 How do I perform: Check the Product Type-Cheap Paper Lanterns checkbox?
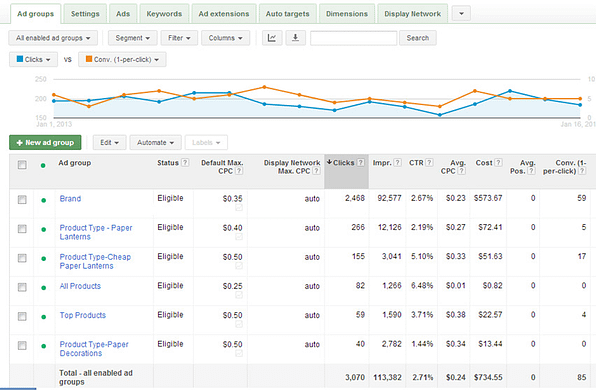click(22, 258)
